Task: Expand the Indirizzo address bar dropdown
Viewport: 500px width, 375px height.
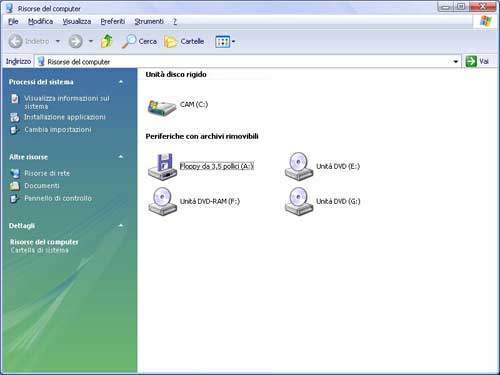Action: 456,62
